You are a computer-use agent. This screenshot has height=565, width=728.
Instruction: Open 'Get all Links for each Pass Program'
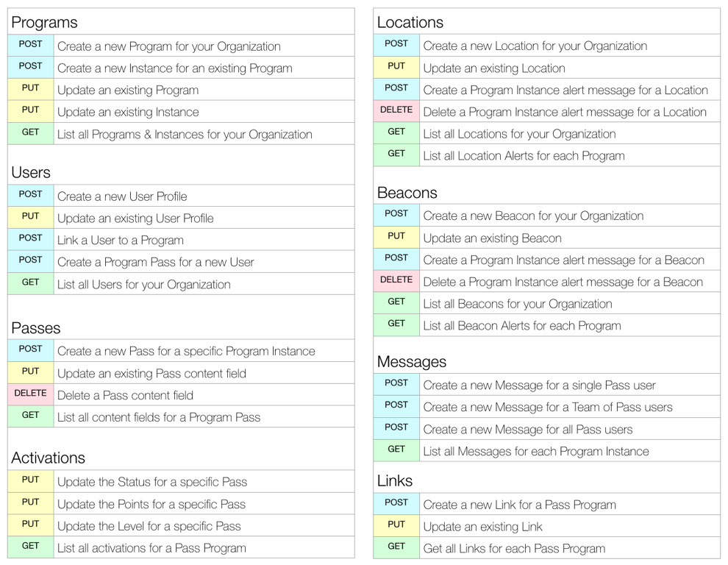[515, 549]
